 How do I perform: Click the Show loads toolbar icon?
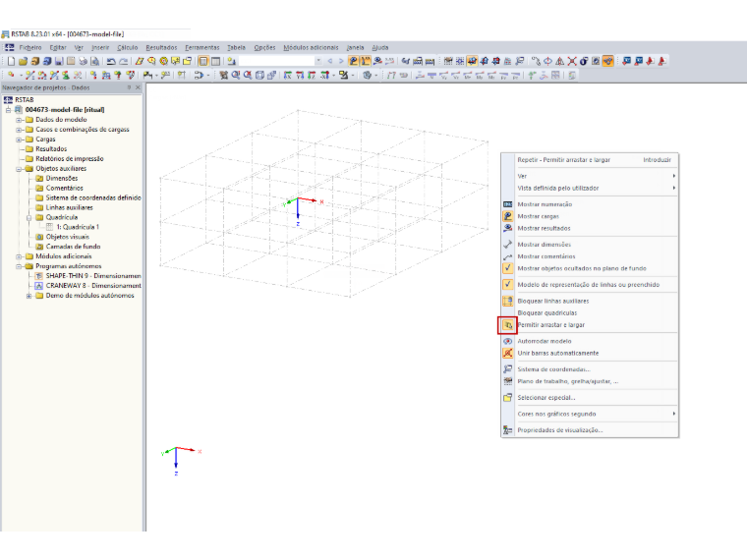(354, 61)
